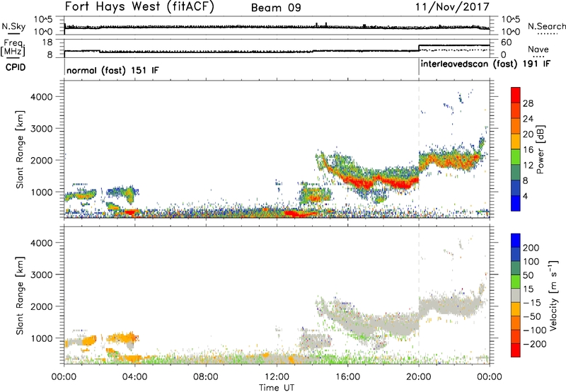Click the '28' value on power colorbar
Screen dimensions: 566x392
[x=528, y=103]
